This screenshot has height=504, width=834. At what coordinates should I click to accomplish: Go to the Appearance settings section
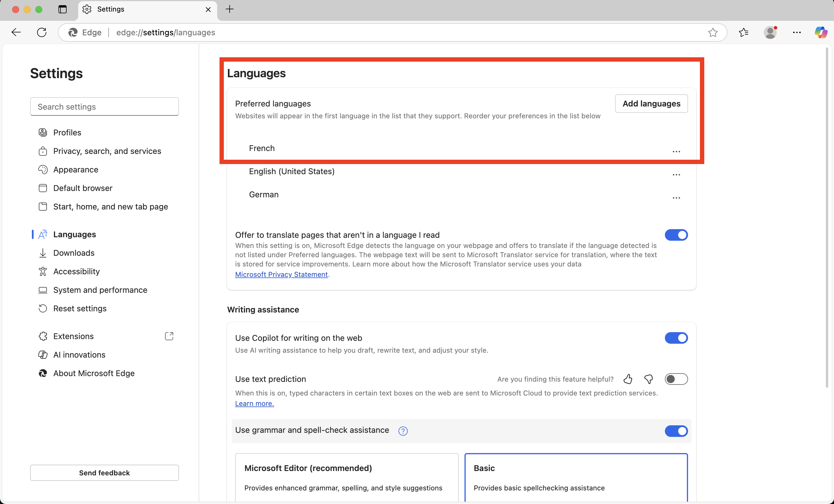point(76,170)
